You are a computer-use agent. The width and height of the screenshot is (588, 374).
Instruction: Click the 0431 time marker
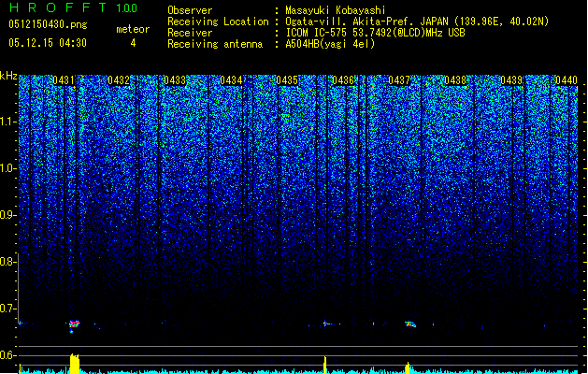tap(64, 80)
